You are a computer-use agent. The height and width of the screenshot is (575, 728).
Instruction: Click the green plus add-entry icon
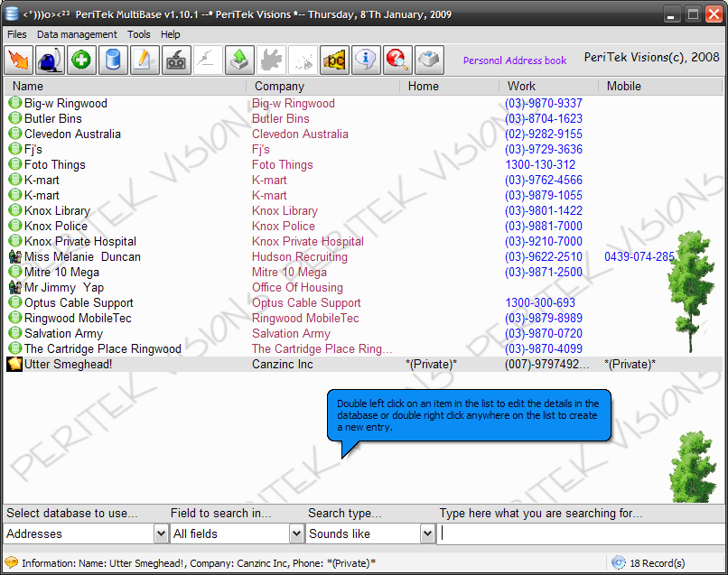[x=81, y=60]
